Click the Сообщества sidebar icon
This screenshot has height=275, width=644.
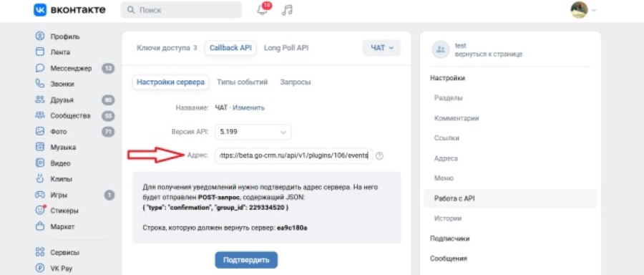coord(40,115)
